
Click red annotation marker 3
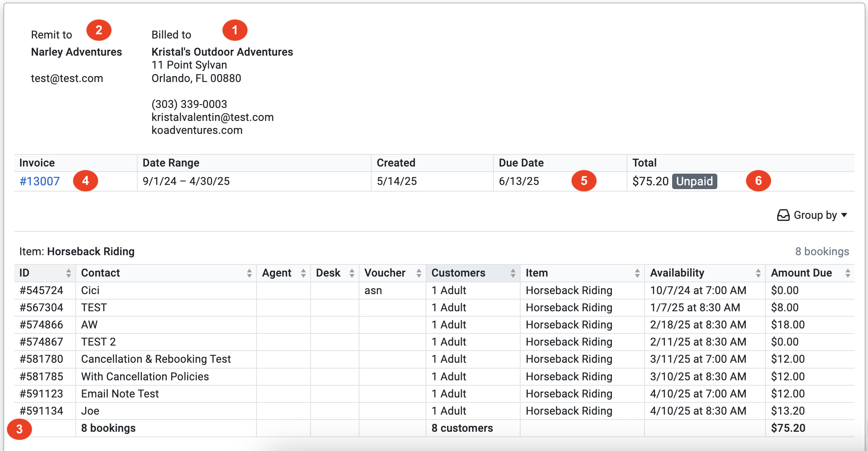[x=19, y=429]
